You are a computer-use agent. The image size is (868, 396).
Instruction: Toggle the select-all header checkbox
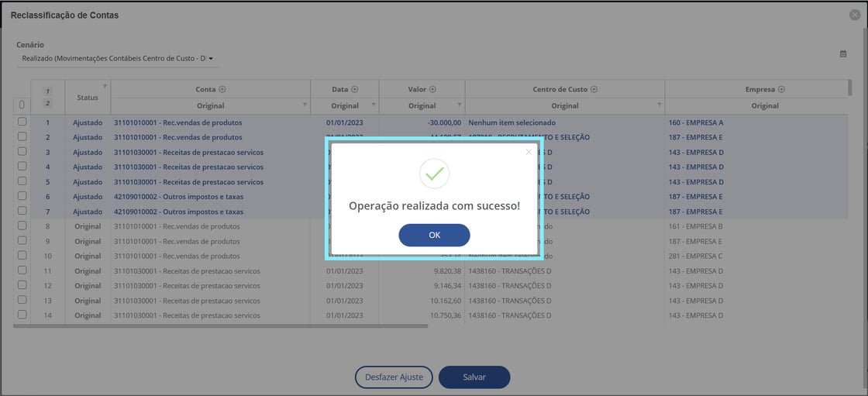[22, 105]
